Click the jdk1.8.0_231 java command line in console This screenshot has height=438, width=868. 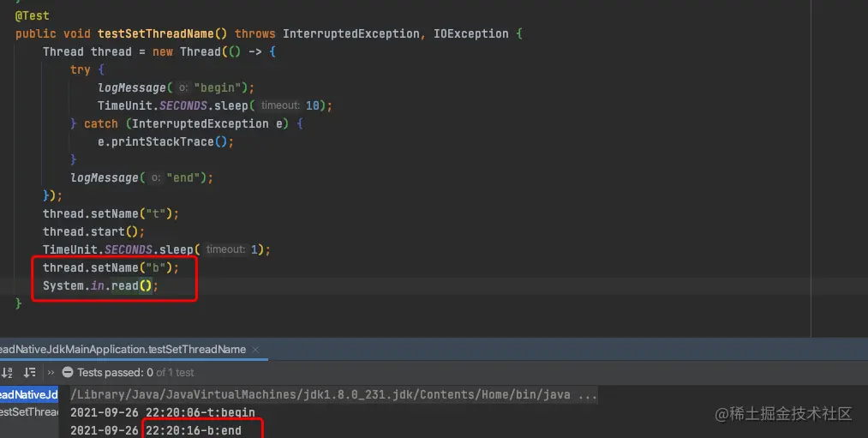(x=334, y=395)
